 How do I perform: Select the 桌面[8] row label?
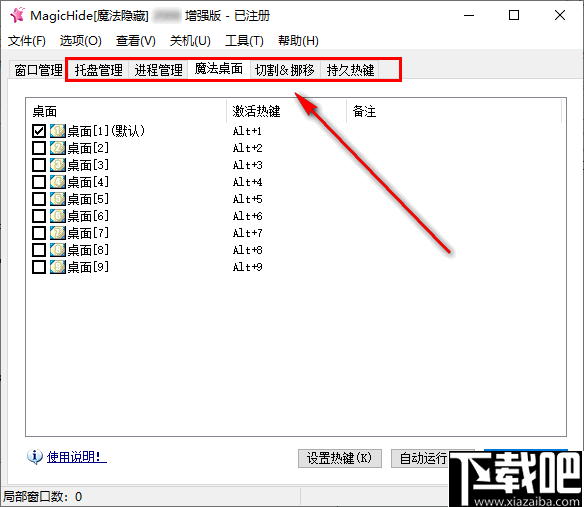(x=88, y=250)
